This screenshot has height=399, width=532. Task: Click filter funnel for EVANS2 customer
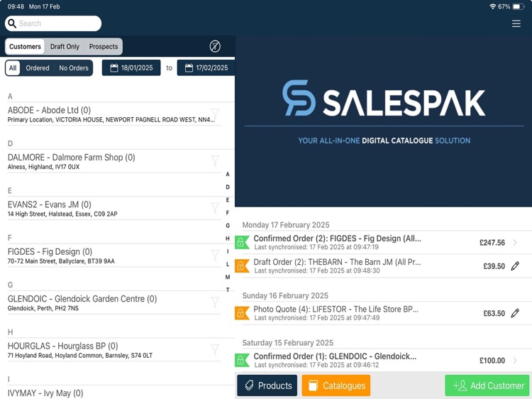[x=215, y=208]
